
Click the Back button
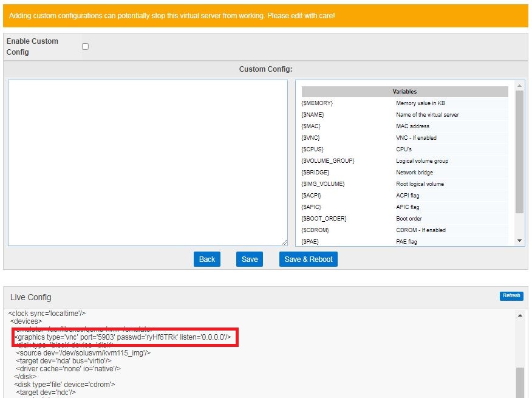207,259
